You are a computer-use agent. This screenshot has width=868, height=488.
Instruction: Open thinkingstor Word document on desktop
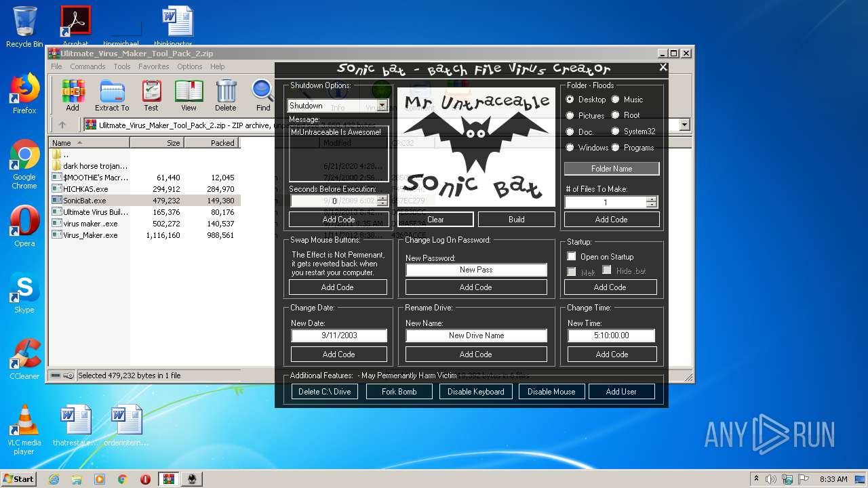tap(178, 27)
